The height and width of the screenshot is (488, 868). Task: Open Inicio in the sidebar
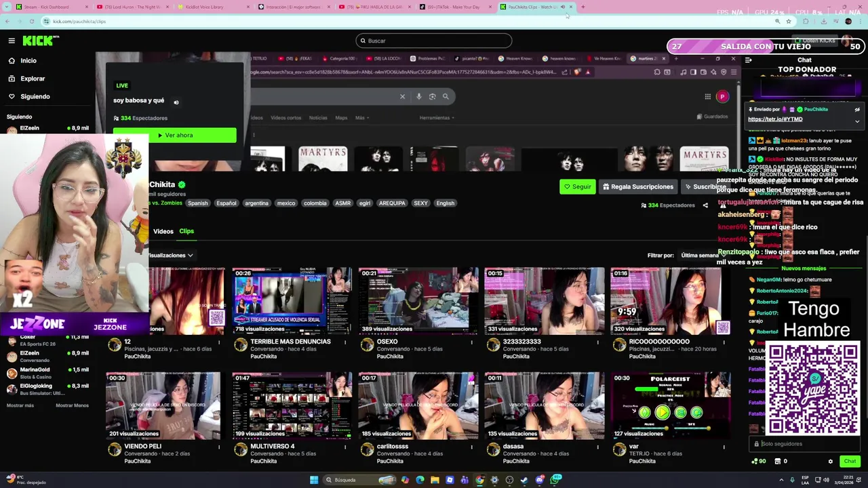click(28, 60)
